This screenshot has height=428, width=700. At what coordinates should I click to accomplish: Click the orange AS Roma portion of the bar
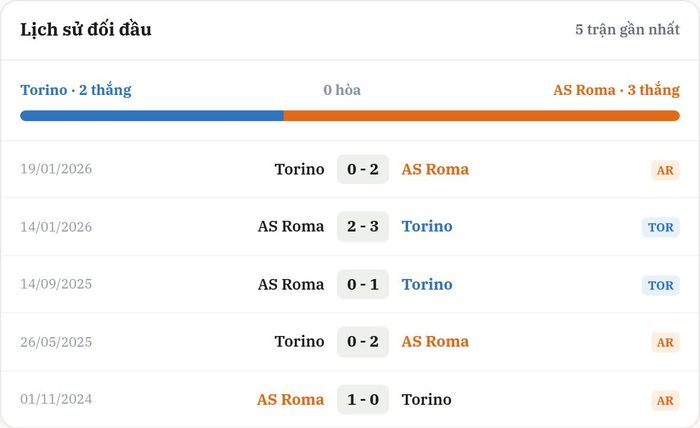482,116
